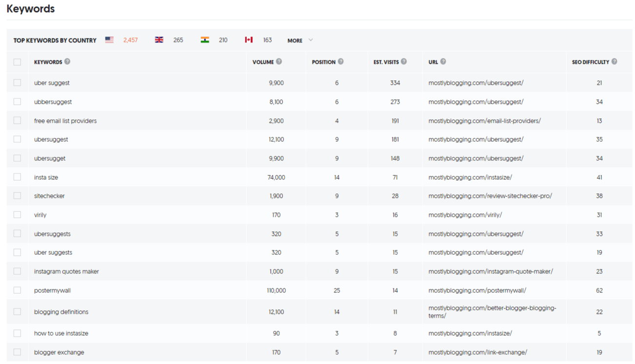Image resolution: width=635 pixels, height=364 pixels.
Task: Select the 163 Canada keywords count
Action: (267, 40)
